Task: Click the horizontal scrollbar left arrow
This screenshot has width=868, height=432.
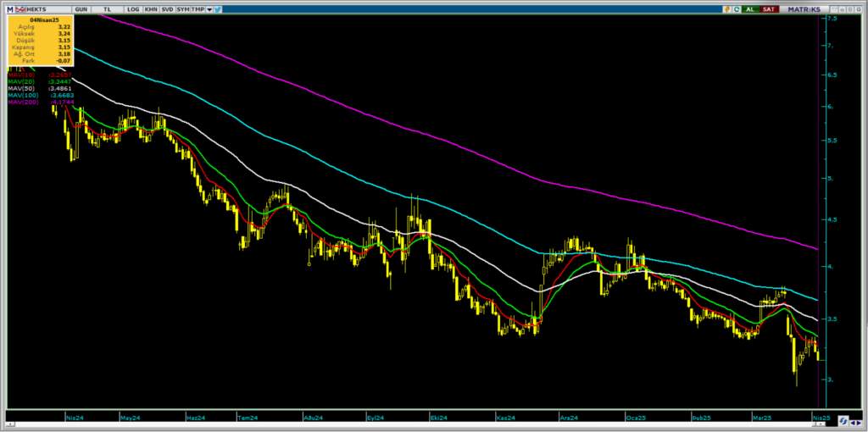Action: click(9, 424)
